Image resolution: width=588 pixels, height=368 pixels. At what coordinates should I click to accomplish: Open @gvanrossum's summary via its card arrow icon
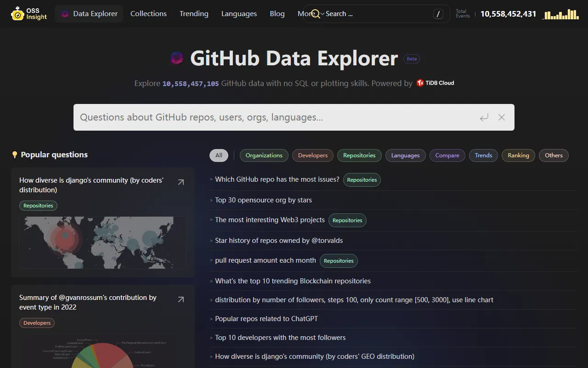181,299
